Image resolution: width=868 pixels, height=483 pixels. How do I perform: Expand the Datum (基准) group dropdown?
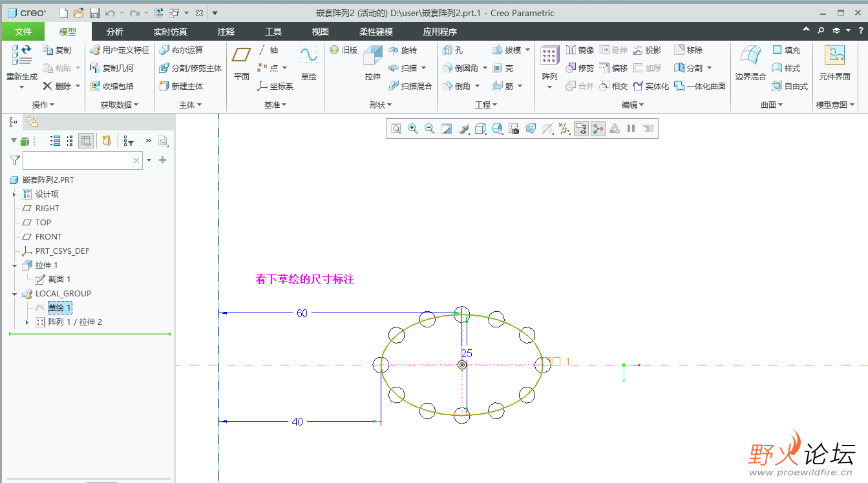click(275, 105)
